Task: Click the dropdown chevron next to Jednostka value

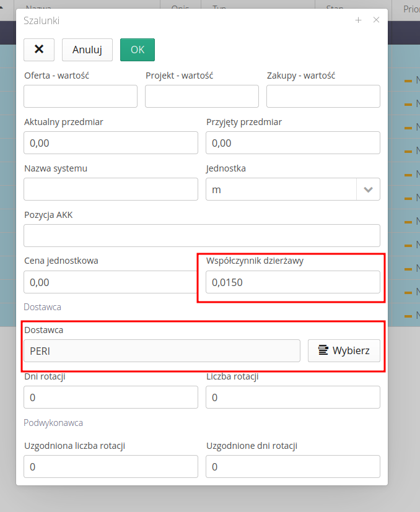Action: (368, 189)
